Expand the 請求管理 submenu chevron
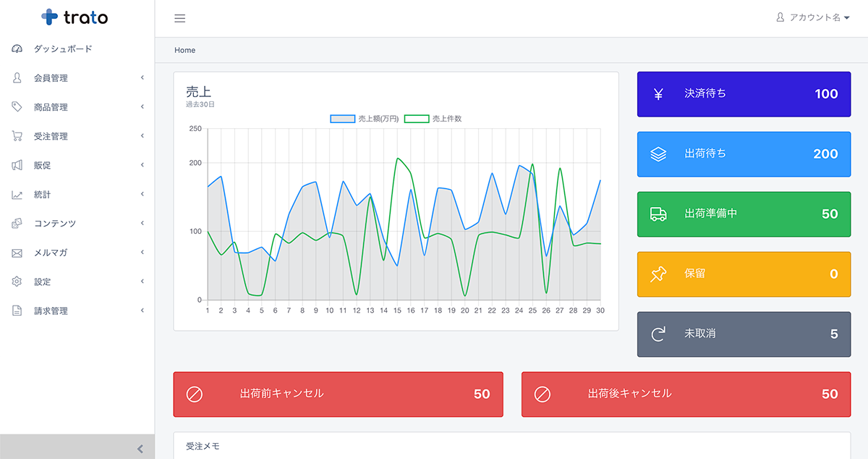Screen dimensions: 868x459 coord(142,311)
